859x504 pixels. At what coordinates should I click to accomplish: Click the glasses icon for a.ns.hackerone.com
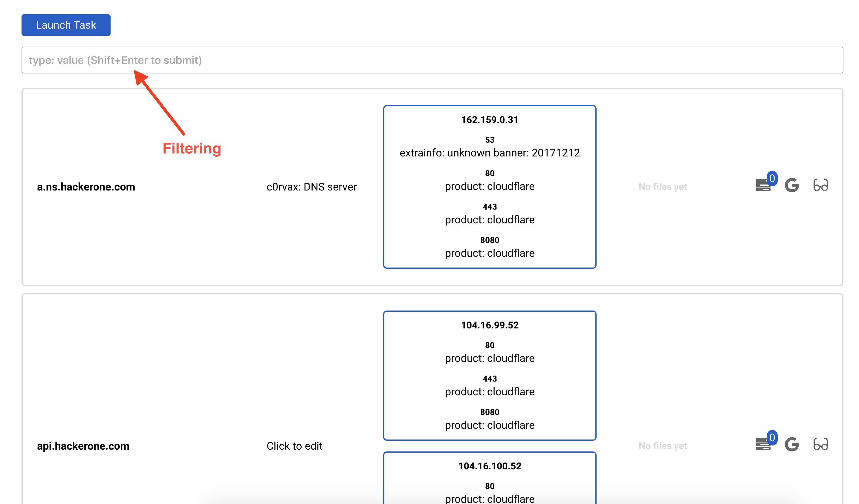click(820, 185)
